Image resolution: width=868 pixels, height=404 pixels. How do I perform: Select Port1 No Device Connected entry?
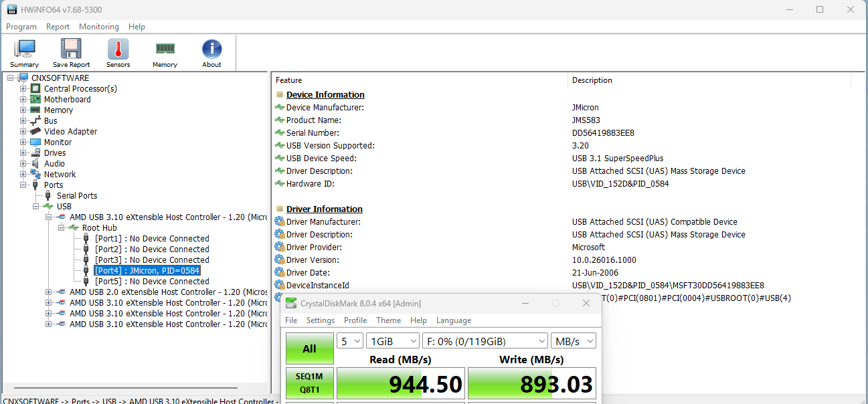click(x=152, y=239)
